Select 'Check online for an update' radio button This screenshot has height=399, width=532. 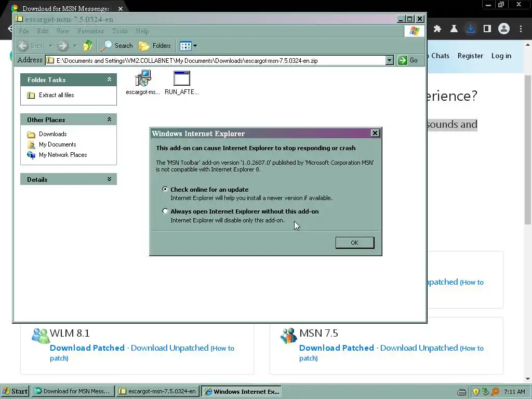pos(165,189)
